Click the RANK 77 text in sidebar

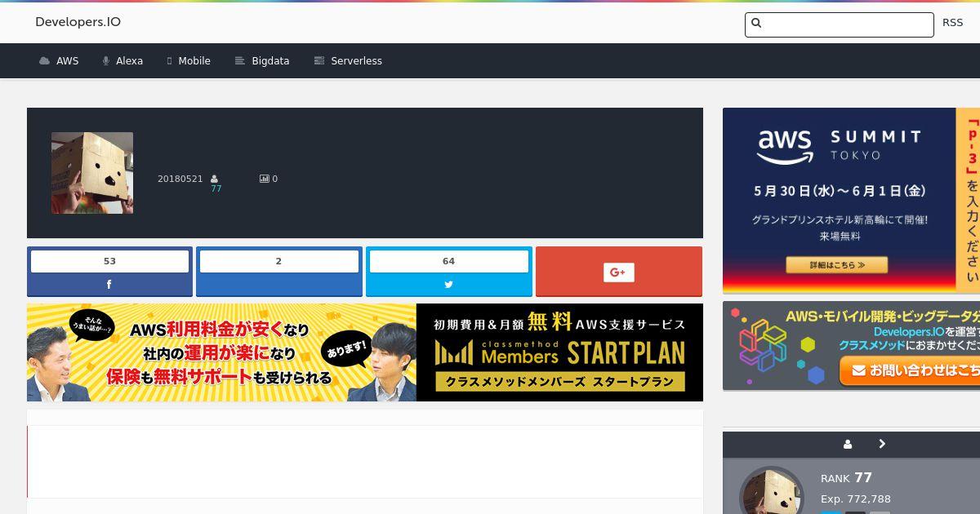pos(846,478)
